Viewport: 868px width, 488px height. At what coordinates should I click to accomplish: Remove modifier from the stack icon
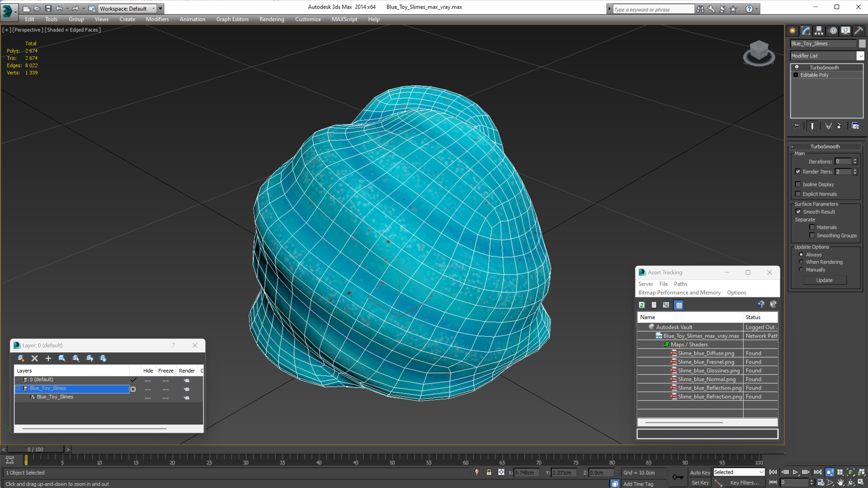[839, 126]
